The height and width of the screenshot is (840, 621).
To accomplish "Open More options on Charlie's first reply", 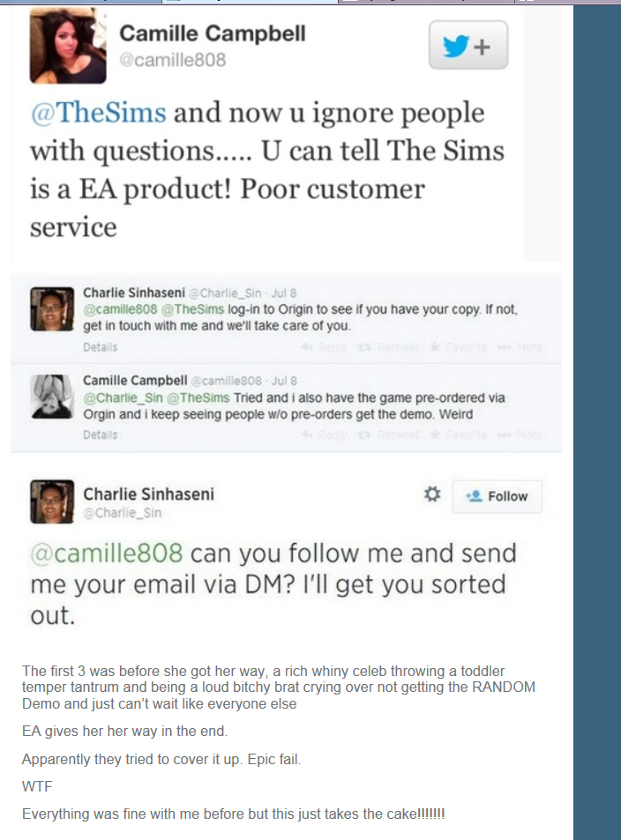I will [520, 347].
